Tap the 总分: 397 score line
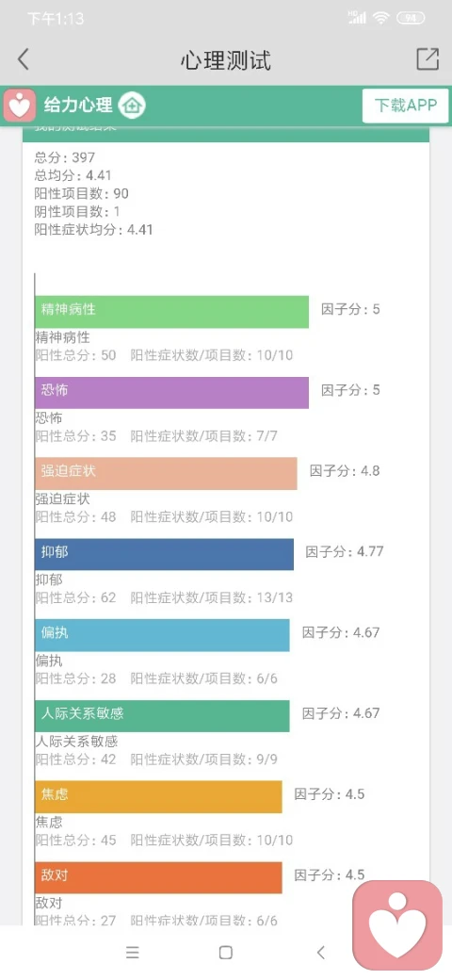 65,157
